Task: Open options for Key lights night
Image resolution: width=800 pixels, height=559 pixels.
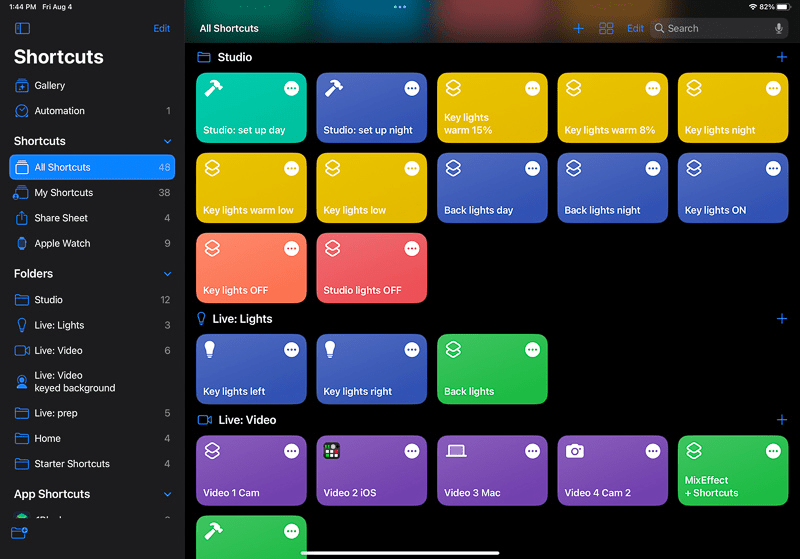Action: pyautogui.click(x=773, y=88)
